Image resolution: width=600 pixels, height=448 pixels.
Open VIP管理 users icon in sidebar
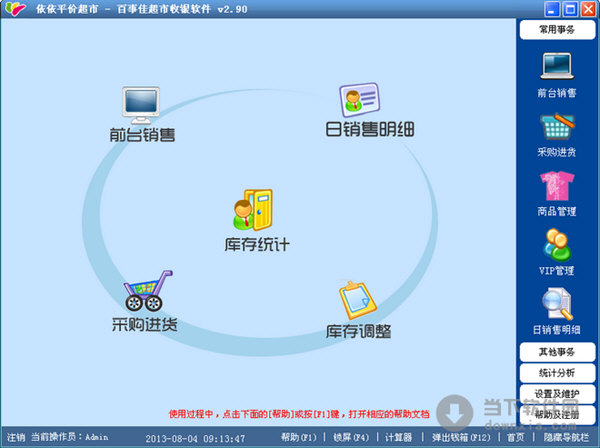point(557,244)
